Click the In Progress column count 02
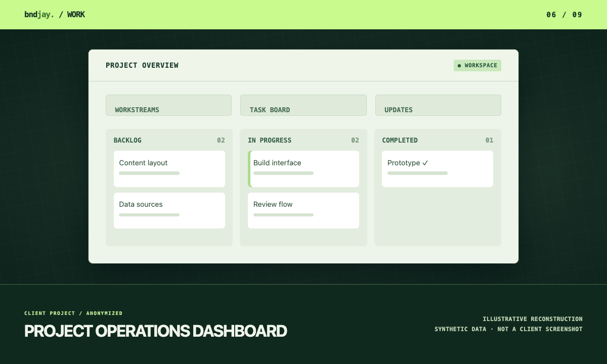The width and height of the screenshot is (607, 364). 355,140
